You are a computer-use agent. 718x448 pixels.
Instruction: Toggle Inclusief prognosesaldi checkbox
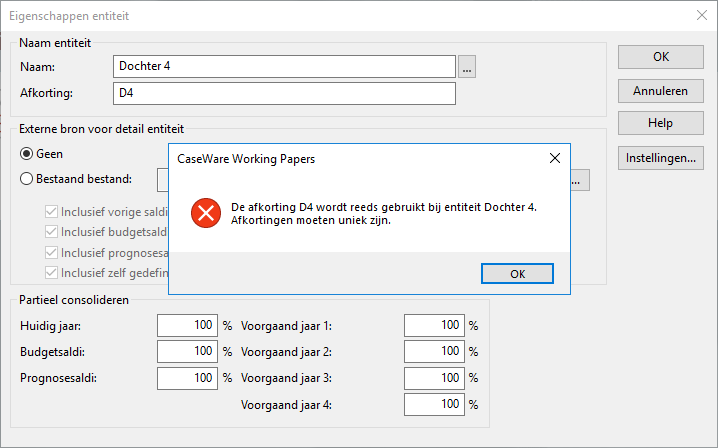pos(51,252)
